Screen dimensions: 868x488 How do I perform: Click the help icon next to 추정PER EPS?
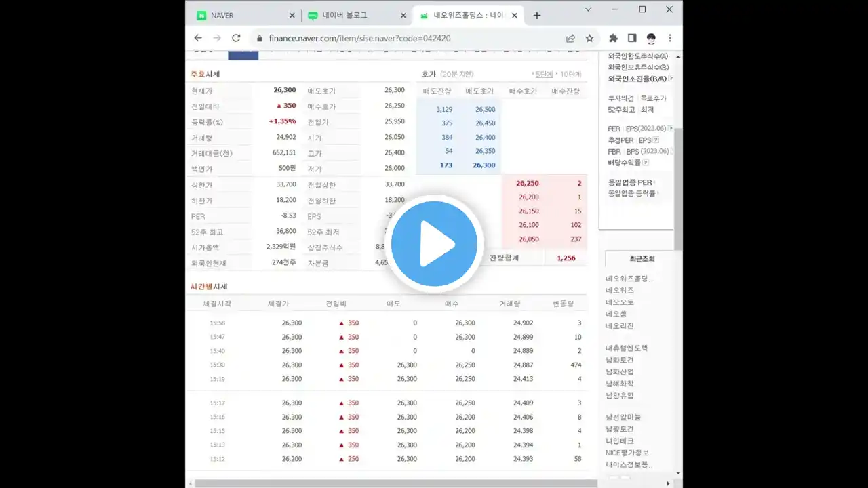(654, 140)
